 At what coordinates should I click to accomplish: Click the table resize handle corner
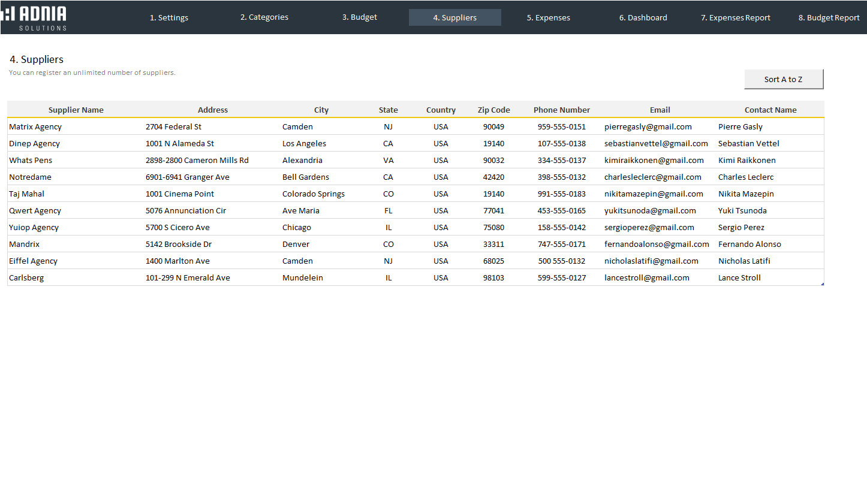click(823, 284)
